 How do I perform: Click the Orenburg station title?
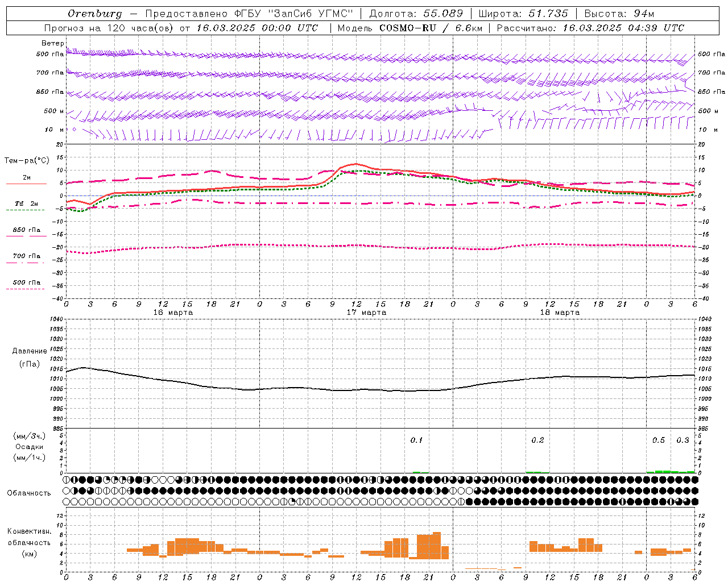[x=95, y=14]
